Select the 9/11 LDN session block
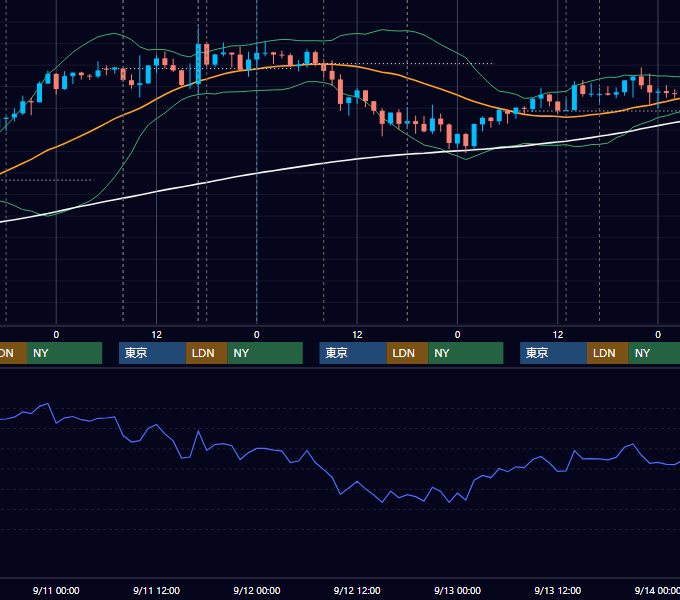Viewport: 680px width, 600px height. 206,353
